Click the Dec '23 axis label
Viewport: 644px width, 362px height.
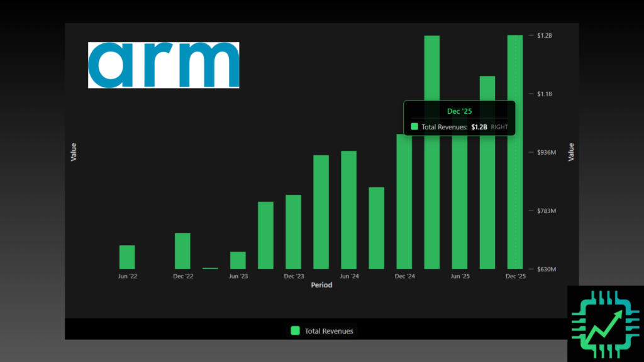pyautogui.click(x=294, y=275)
